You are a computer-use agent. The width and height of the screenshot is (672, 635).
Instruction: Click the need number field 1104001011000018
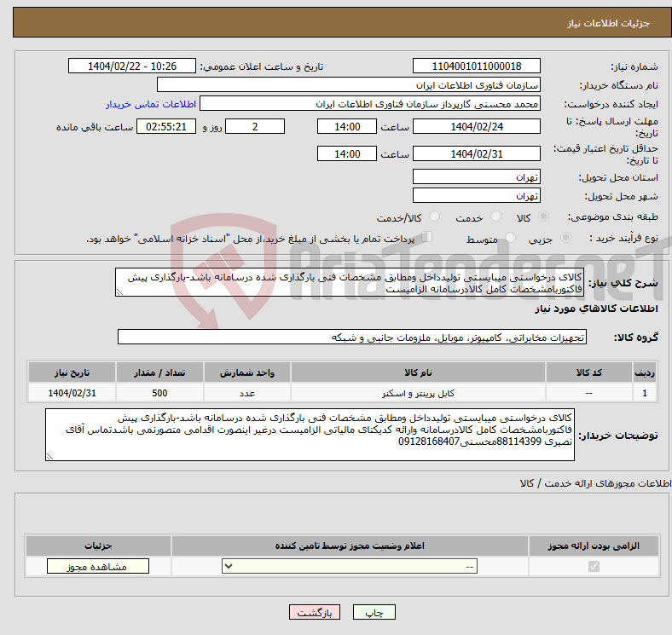click(x=476, y=66)
